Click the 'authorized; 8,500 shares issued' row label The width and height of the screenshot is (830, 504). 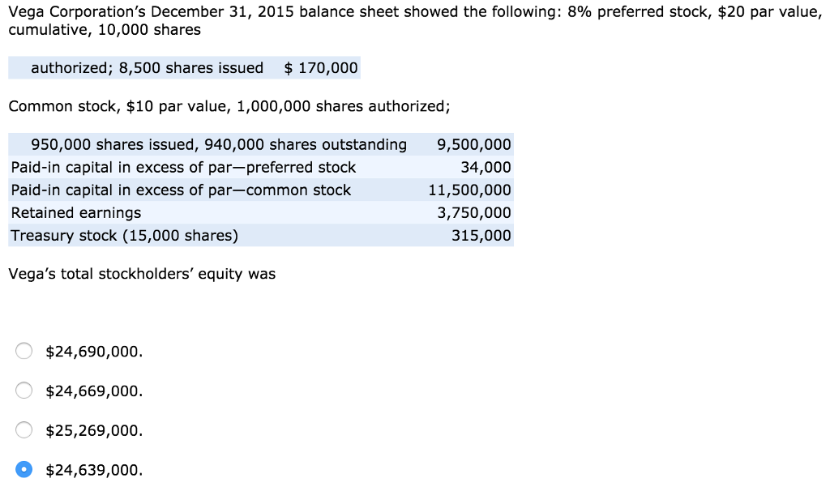tap(147, 68)
